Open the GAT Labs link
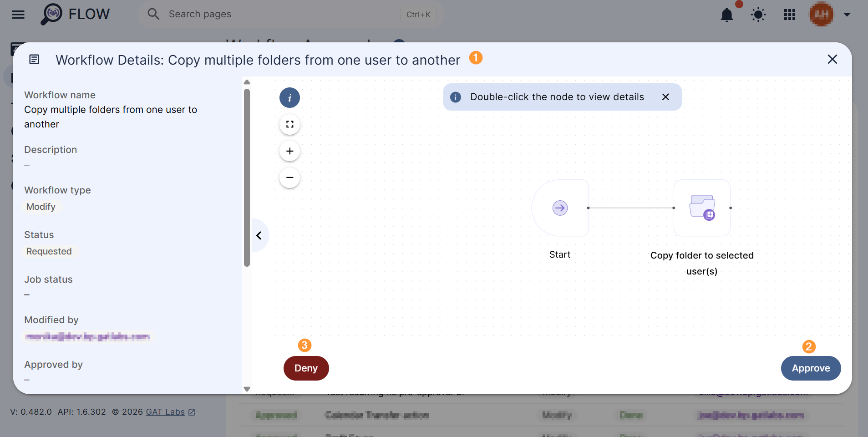This screenshot has width=868, height=437. [x=165, y=412]
